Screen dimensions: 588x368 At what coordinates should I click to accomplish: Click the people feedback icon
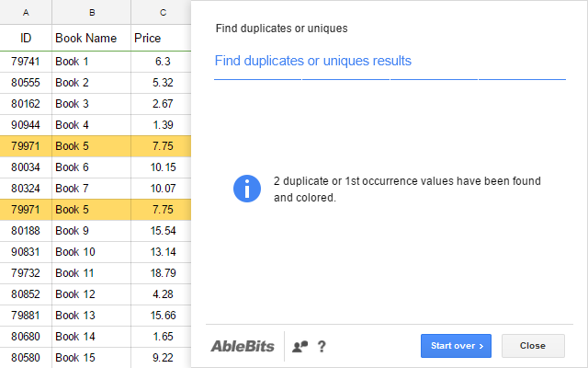[x=300, y=347]
